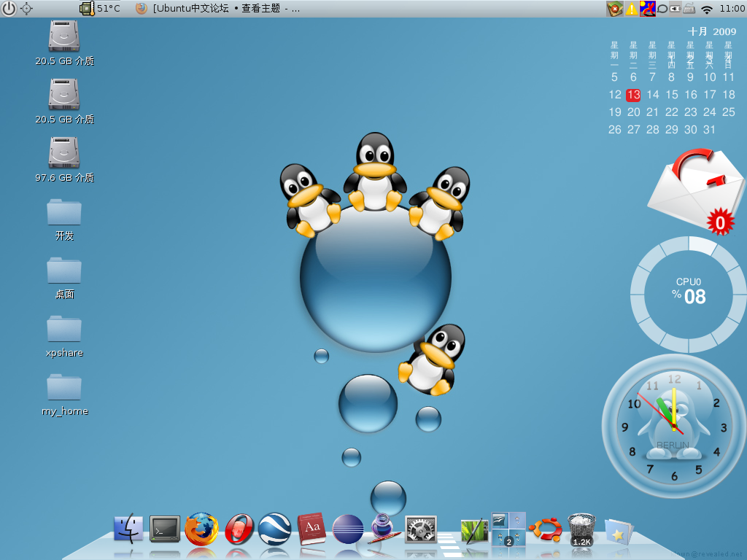This screenshot has width=747, height=560.
Task: Click date 9 in the calendar widget
Action: [x=690, y=77]
